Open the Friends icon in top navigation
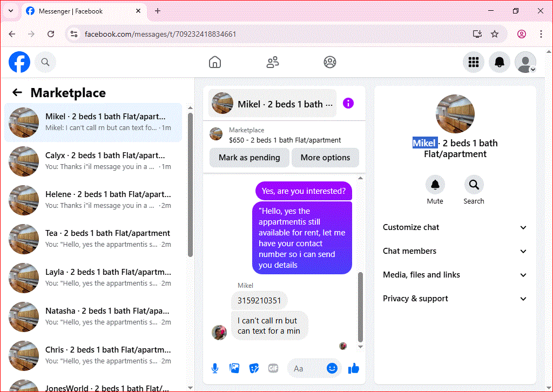This screenshot has height=392, width=553. [272, 62]
